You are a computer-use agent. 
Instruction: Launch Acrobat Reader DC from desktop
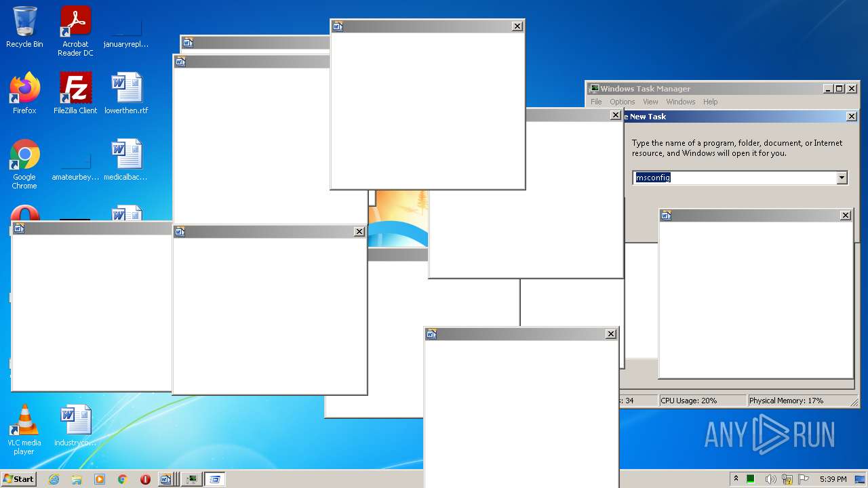(75, 31)
